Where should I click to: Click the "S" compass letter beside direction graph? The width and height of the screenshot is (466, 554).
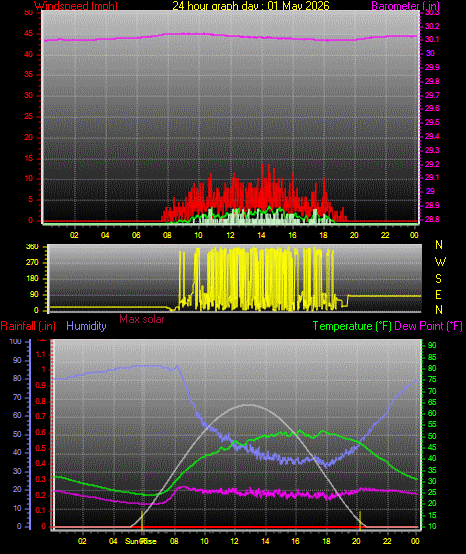(x=438, y=279)
